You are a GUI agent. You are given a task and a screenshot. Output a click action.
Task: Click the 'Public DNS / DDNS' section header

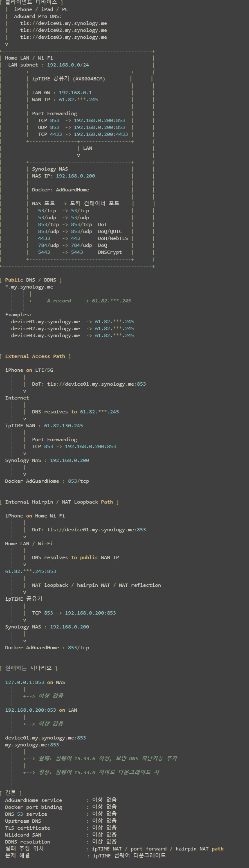(31, 280)
